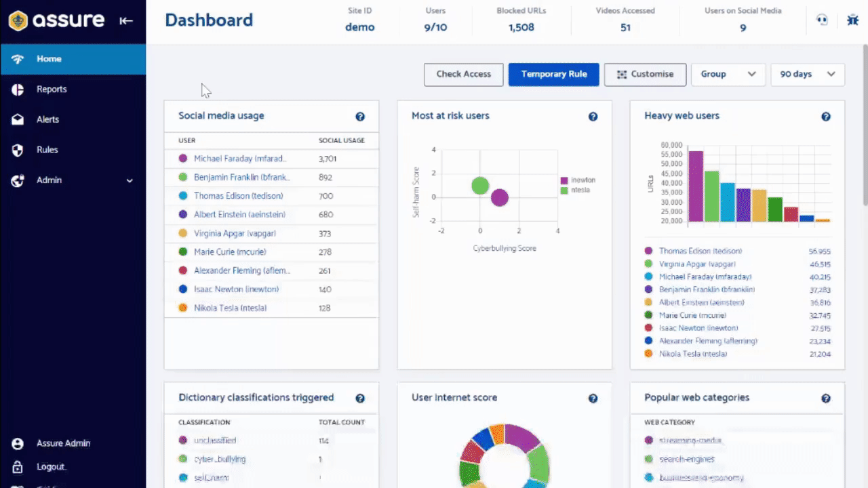Click the Assure Admin profile icon
The image size is (868, 488).
point(18,443)
